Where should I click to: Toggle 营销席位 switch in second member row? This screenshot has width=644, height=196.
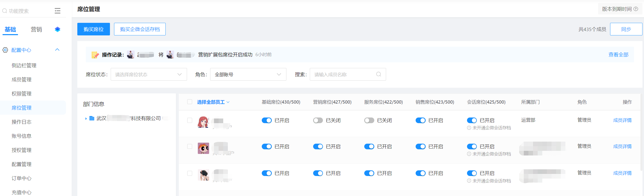click(318, 146)
